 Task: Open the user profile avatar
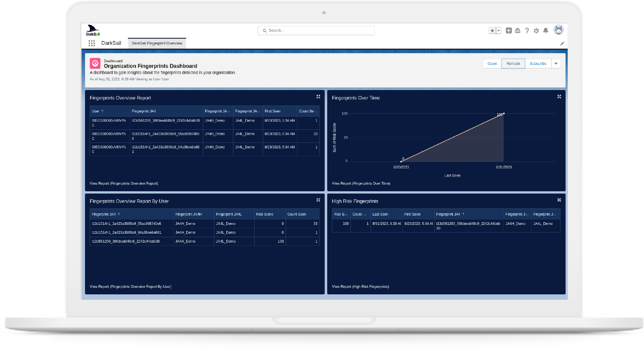point(558,30)
